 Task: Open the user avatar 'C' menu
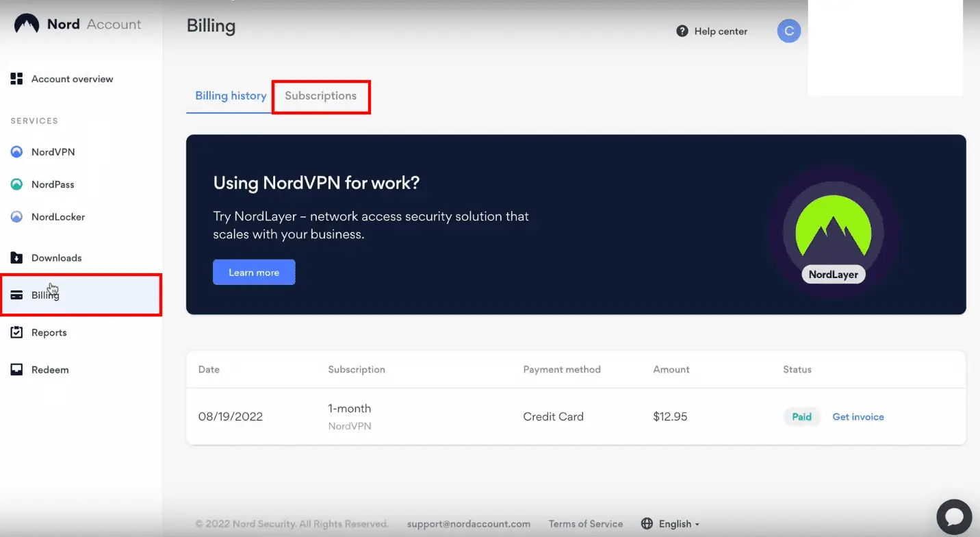(x=789, y=31)
